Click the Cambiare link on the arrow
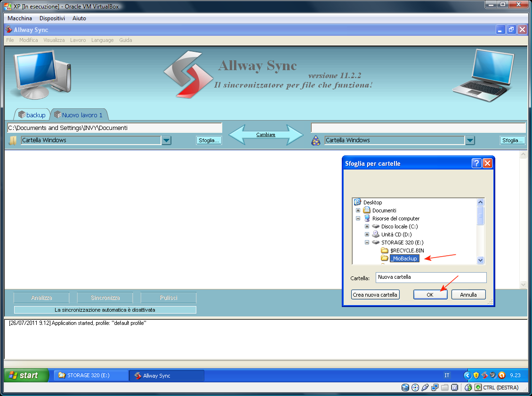 (266, 134)
